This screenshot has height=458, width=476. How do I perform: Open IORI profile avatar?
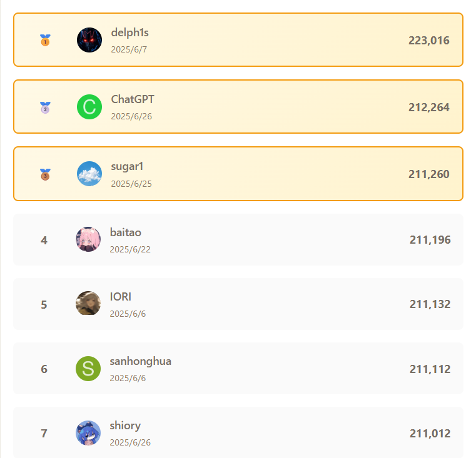[88, 303]
